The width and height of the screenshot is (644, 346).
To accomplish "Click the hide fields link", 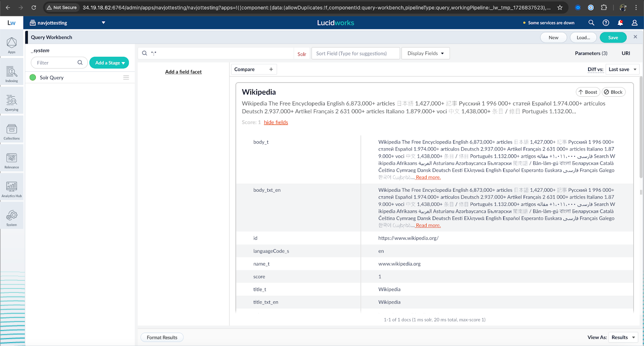I will (276, 122).
